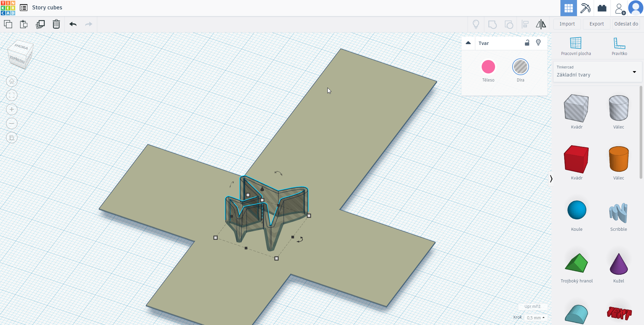This screenshot has height=325, width=644.
Task: Open the Bricks view tab
Action: point(602,8)
